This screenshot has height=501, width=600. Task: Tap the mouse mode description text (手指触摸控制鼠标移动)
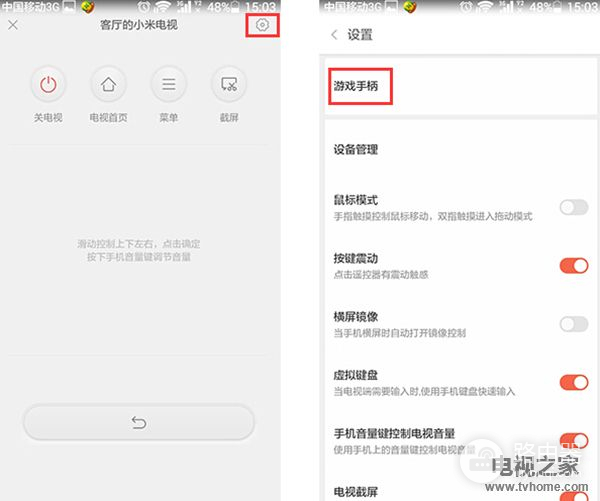(x=433, y=217)
